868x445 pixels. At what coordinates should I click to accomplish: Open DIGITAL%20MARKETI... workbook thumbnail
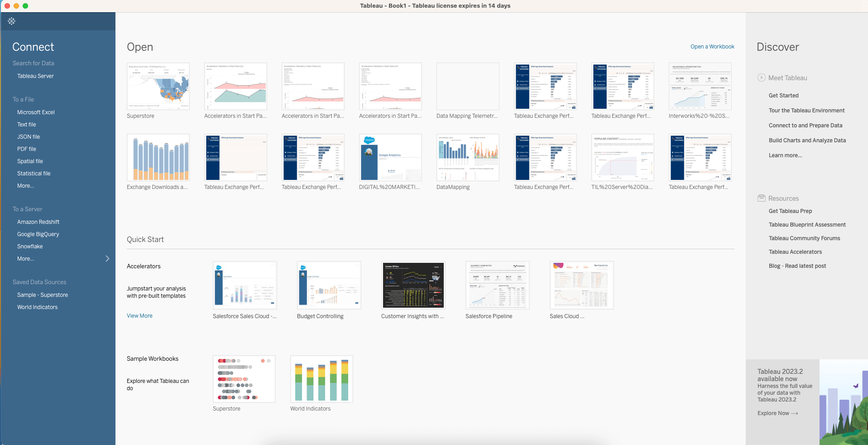[x=390, y=157]
